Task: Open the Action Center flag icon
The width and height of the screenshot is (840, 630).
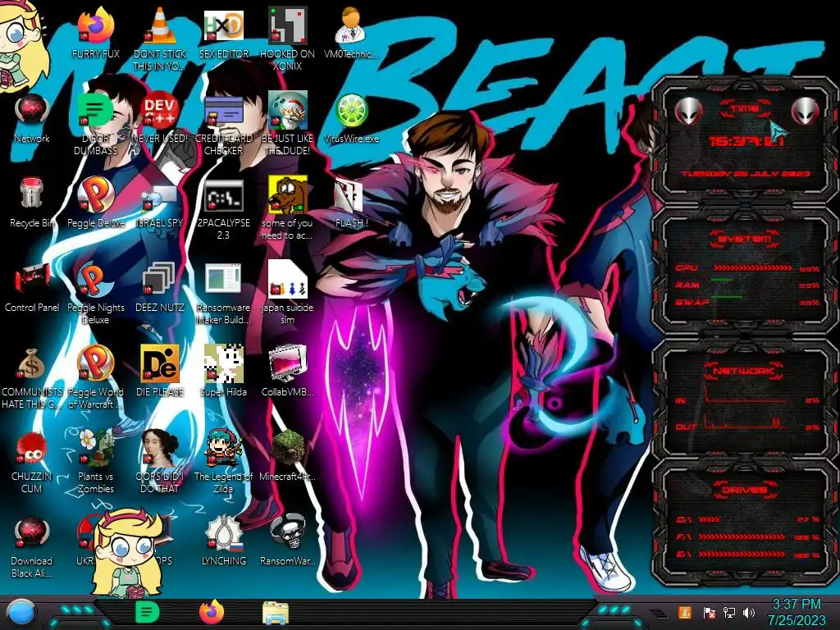Action: (709, 612)
